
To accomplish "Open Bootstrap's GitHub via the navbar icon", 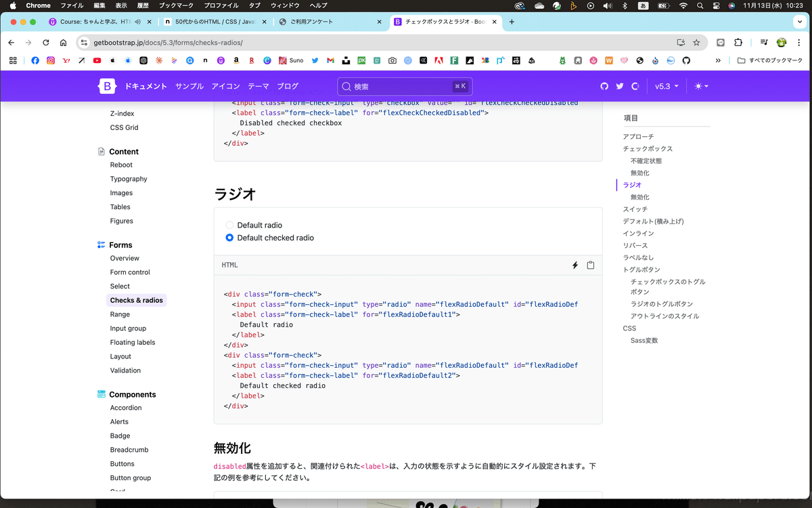I will pos(604,86).
